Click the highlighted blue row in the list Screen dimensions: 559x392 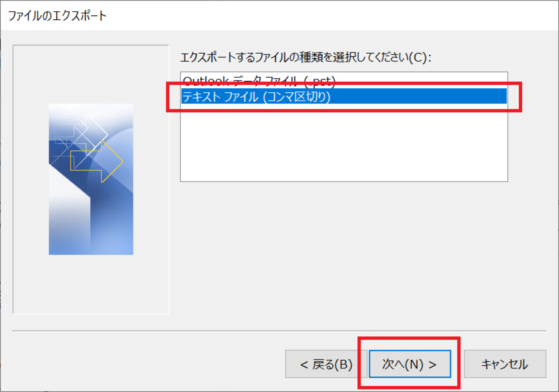coord(344,96)
